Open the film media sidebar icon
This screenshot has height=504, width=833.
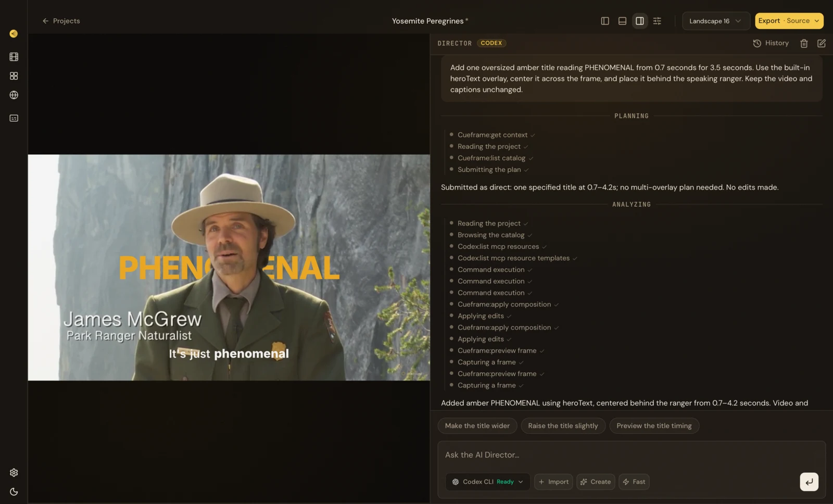click(x=14, y=57)
